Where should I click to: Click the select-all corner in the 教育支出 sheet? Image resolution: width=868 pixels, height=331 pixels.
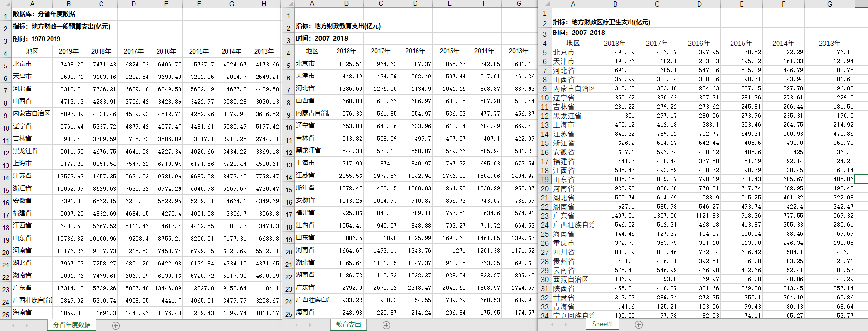(x=288, y=4)
